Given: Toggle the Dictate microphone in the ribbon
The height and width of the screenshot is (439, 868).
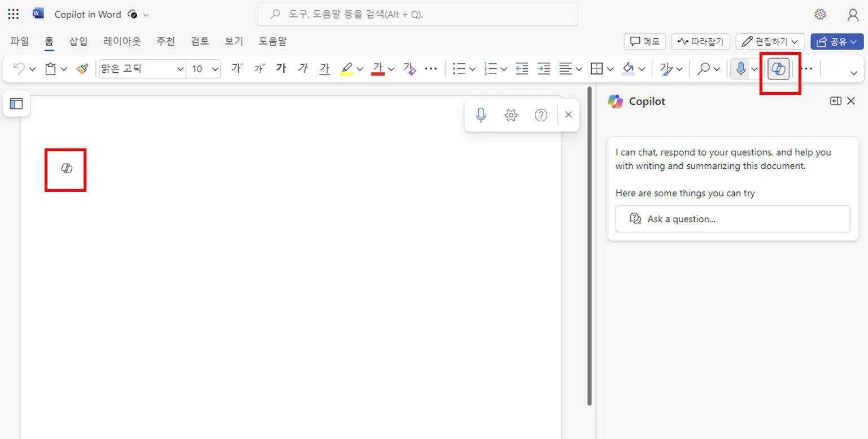Looking at the screenshot, I should click(741, 69).
